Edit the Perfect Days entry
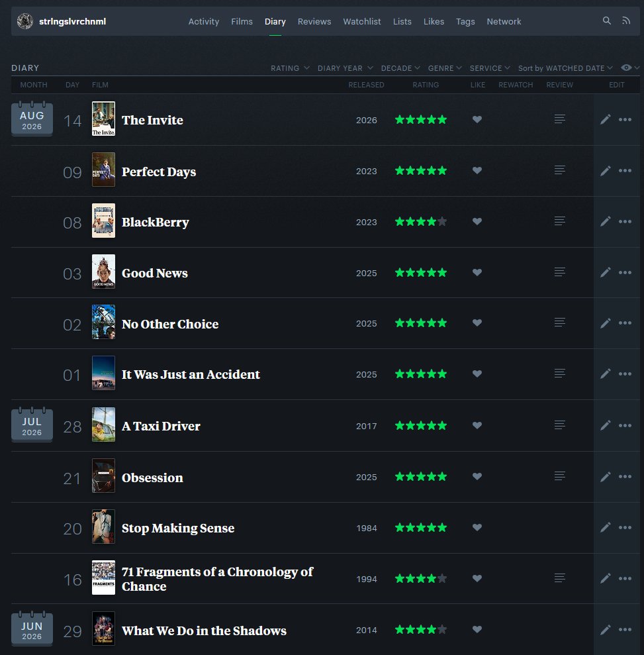 click(x=605, y=170)
